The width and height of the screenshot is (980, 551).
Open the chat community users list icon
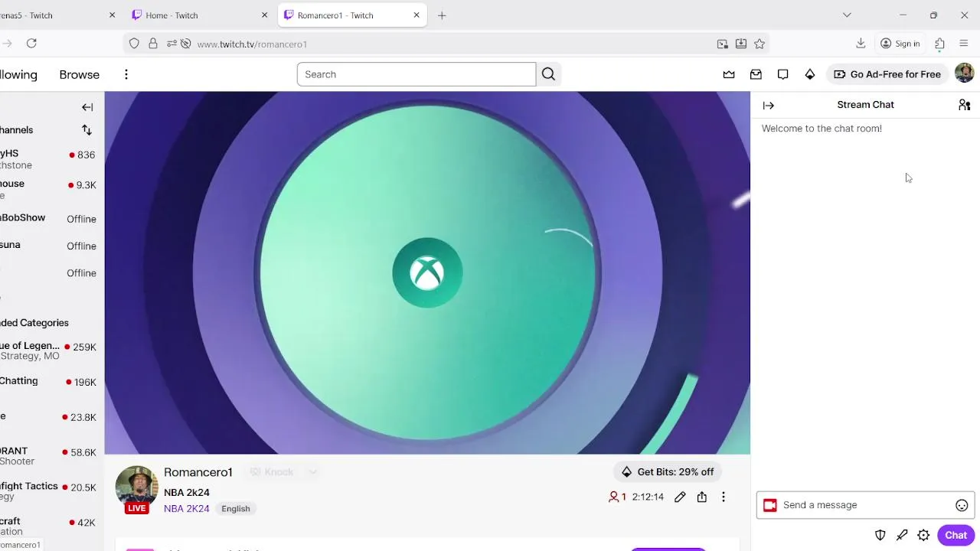(x=964, y=105)
